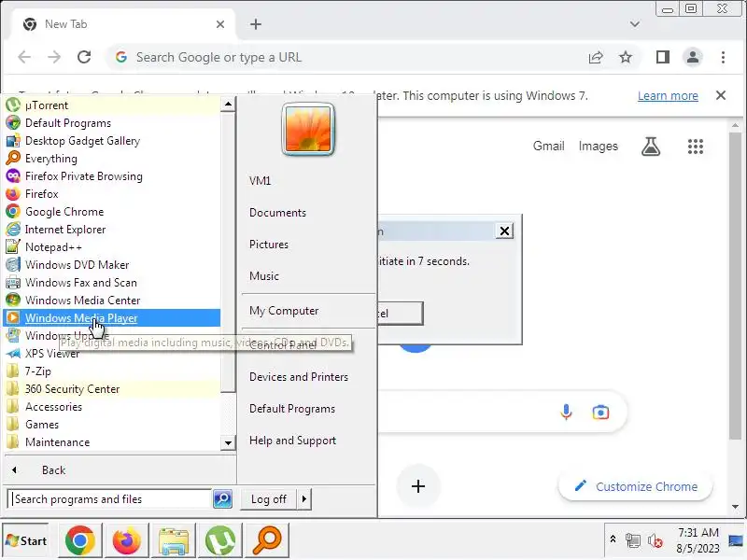Image resolution: width=747 pixels, height=560 pixels.
Task: Open Firefox from the taskbar
Action: point(126,541)
